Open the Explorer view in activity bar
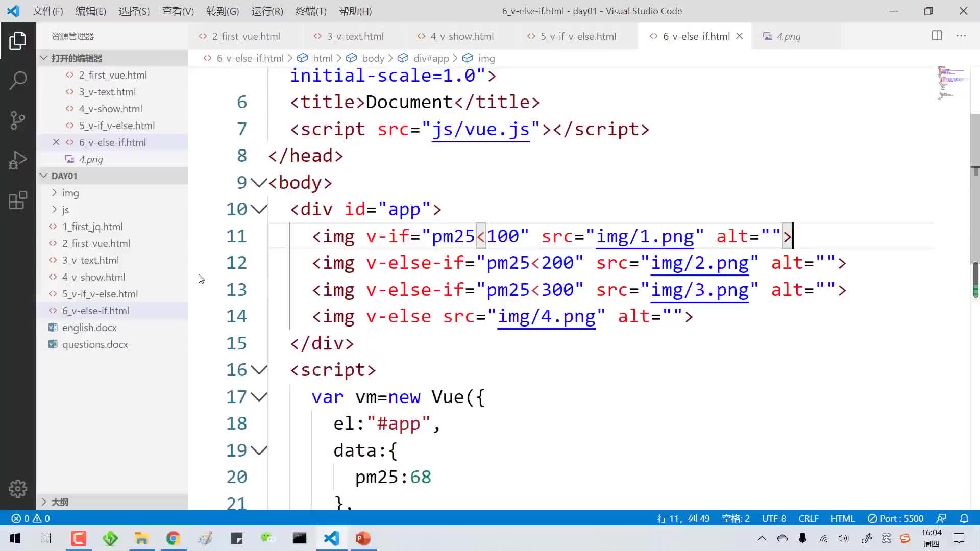The image size is (980, 551). pyautogui.click(x=18, y=41)
